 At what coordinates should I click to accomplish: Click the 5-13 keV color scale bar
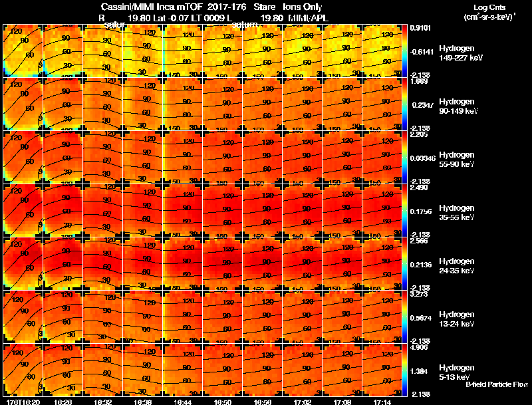pyautogui.click(x=404, y=370)
